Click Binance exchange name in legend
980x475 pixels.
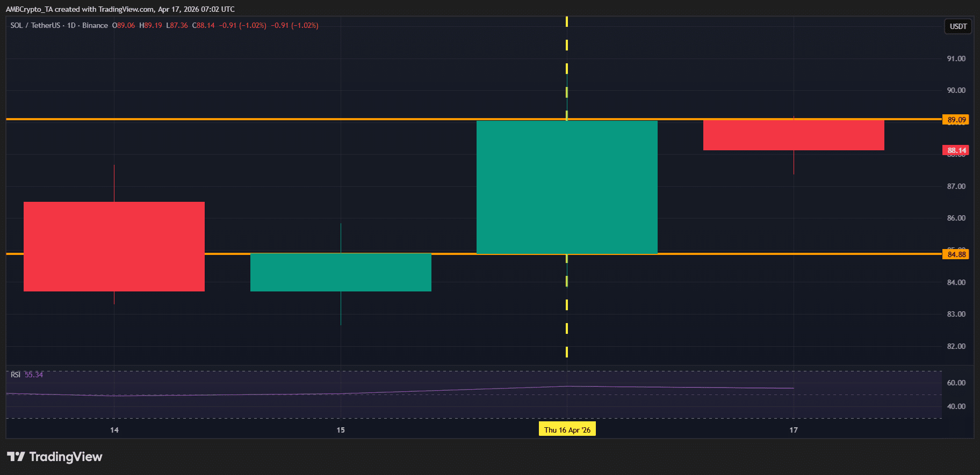coord(95,25)
